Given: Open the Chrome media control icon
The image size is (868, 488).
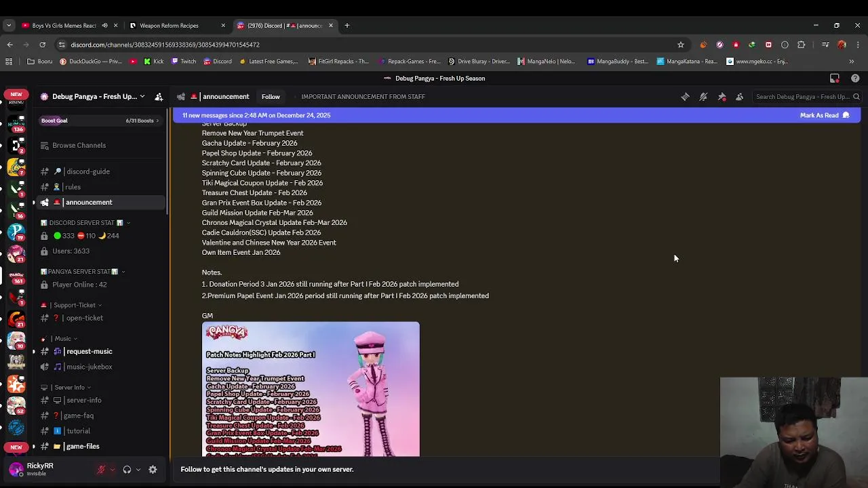Looking at the screenshot, I should pyautogui.click(x=825, y=45).
